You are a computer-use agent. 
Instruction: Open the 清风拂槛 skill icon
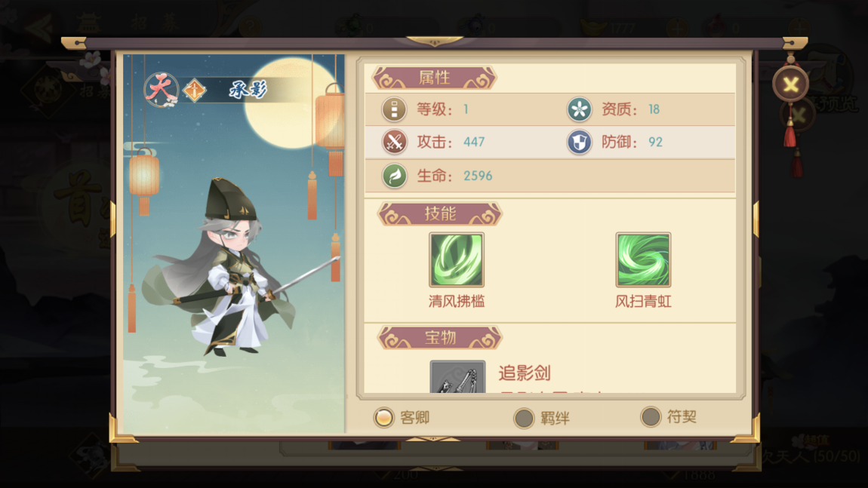(456, 259)
